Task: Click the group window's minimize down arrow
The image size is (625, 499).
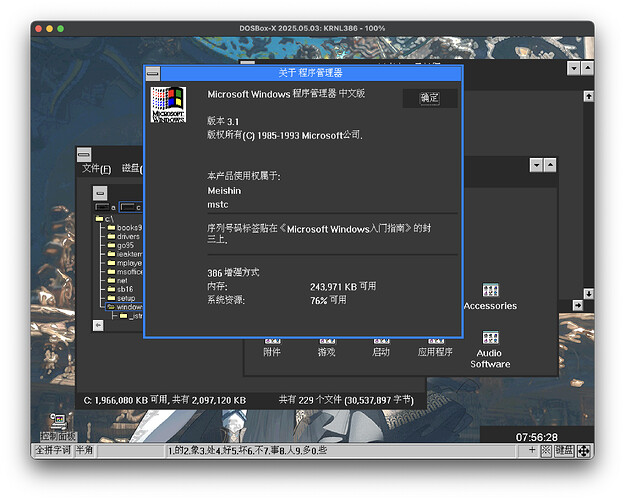Action: tap(537, 165)
